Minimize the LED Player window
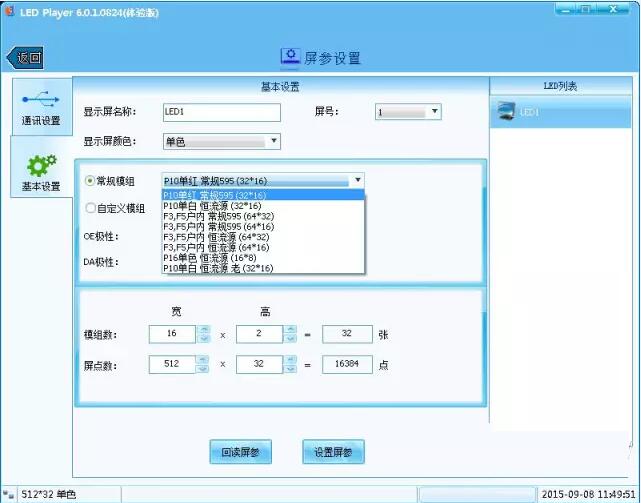Viewport: 641px width, 503px height. 566,9
